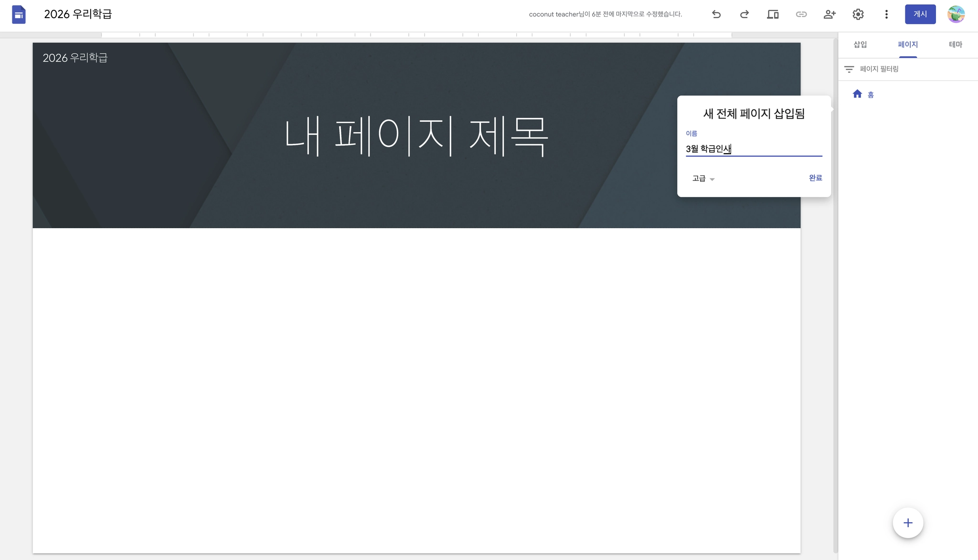Open site settings gear
Image resolution: width=978 pixels, height=560 pixels.
[858, 14]
